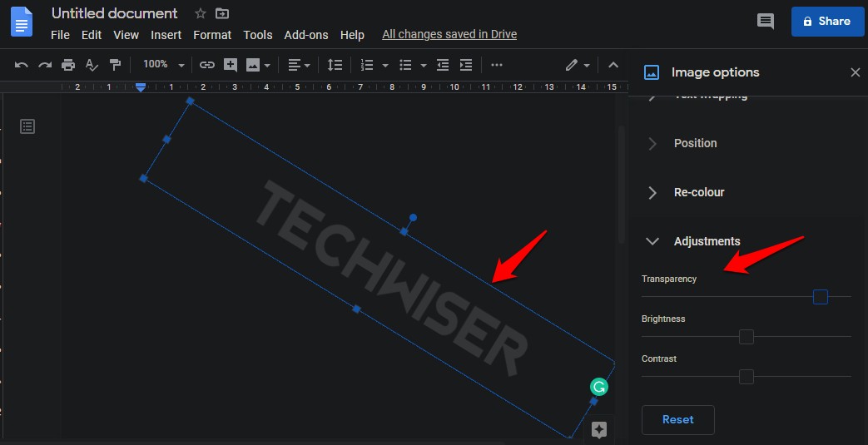Move document to a folder icon
Image resolution: width=868 pixels, height=445 pixels.
(x=222, y=13)
